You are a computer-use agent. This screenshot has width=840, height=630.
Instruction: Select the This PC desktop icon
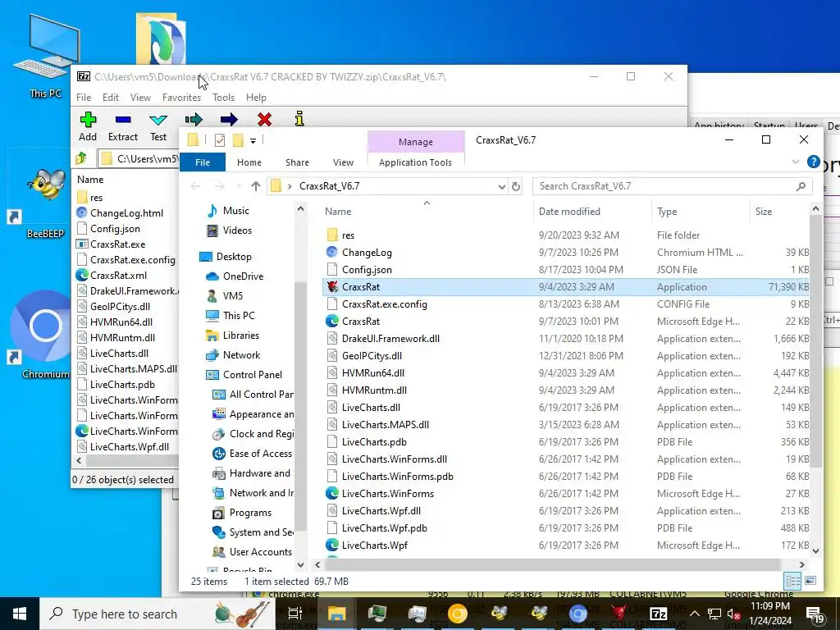click(46, 57)
